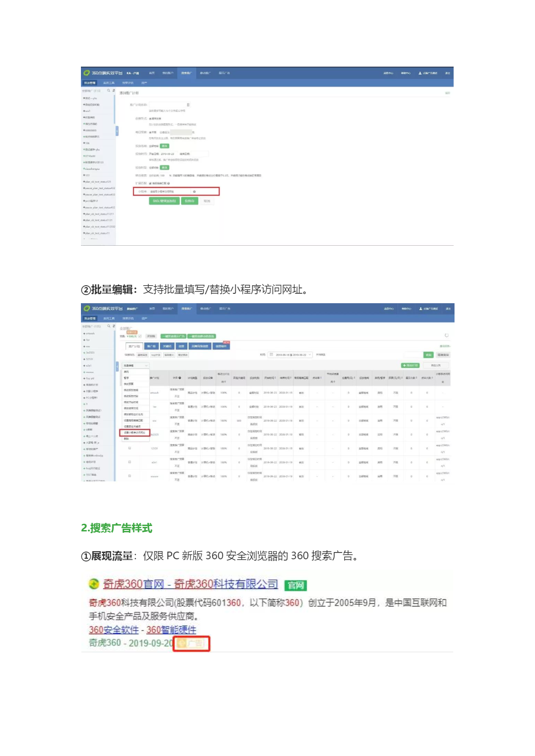Click the 360 logo in the add-plan screenshot
This screenshot has height=756, width=535.
click(87, 73)
